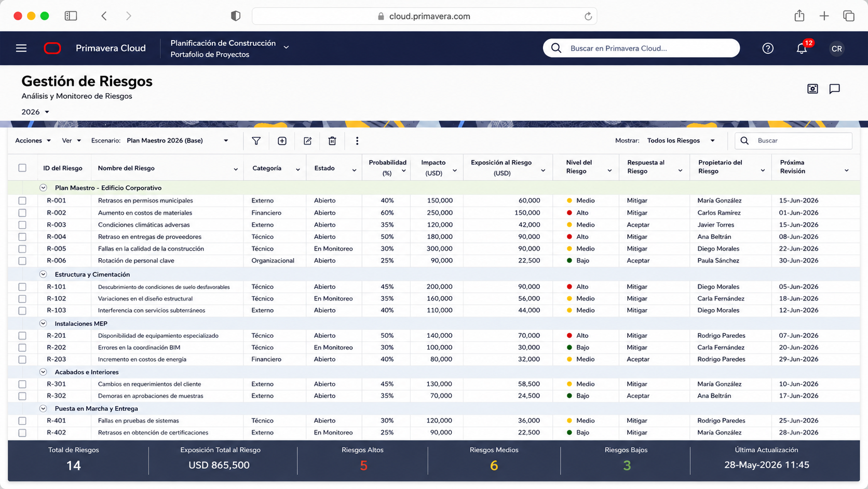
Task: Open the Escenario Plan Maestro 2026 dropdown
Action: click(x=178, y=141)
